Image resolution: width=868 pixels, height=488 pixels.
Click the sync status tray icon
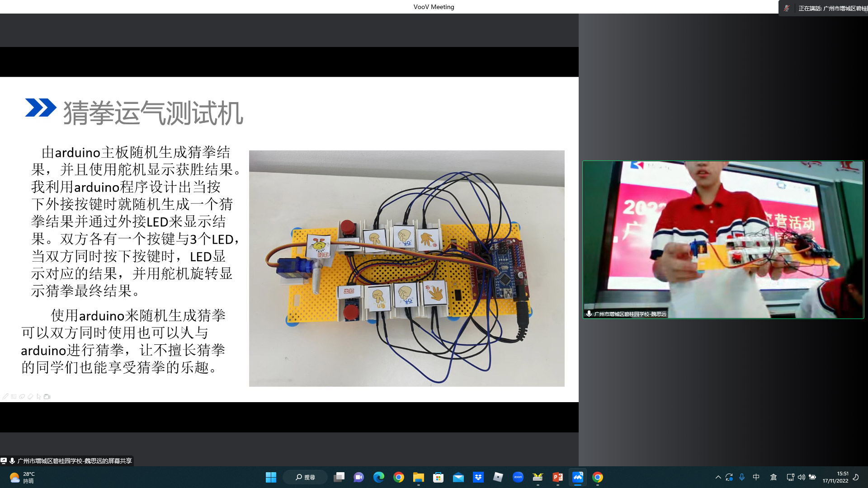(729, 477)
